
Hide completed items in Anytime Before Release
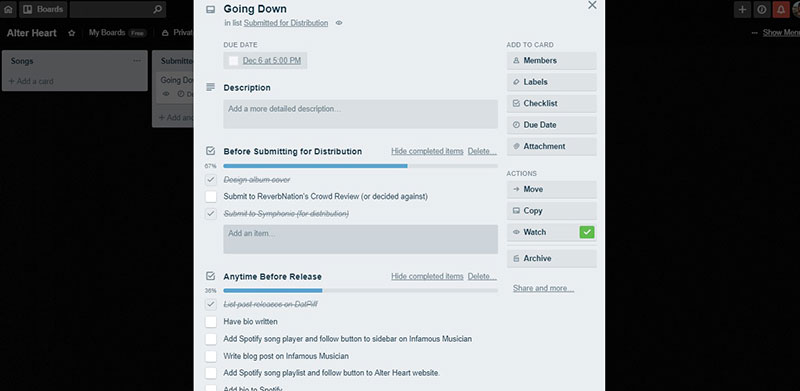coord(427,276)
